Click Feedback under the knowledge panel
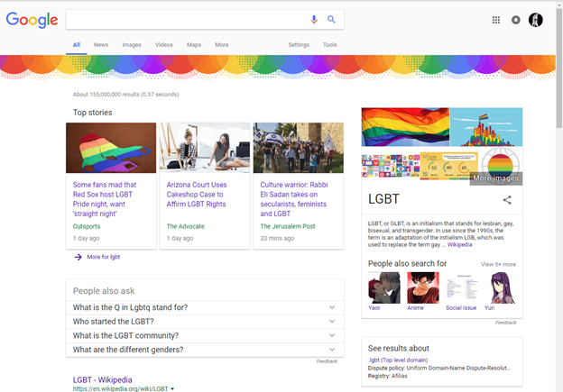This screenshot has width=563, height=392. click(x=505, y=323)
